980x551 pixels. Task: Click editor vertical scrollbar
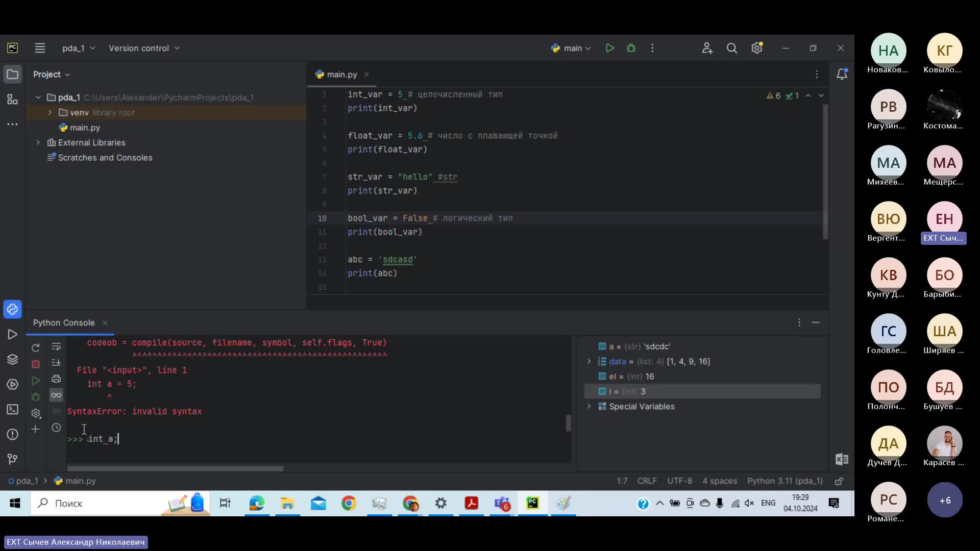825,172
